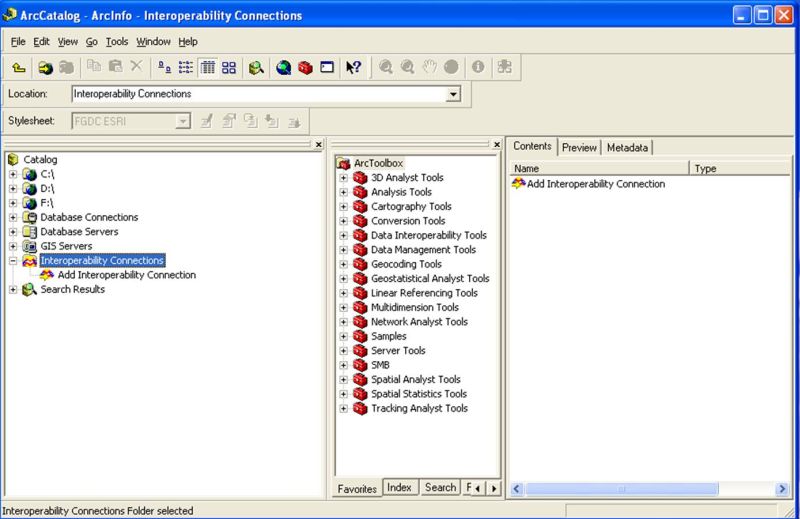Image resolution: width=800 pixels, height=519 pixels.
Task: Switch Contents view to Thumbnails
Action: tap(229, 67)
